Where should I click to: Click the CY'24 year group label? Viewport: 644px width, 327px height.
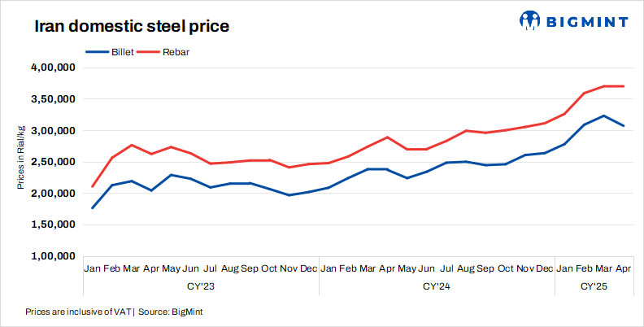[437, 286]
